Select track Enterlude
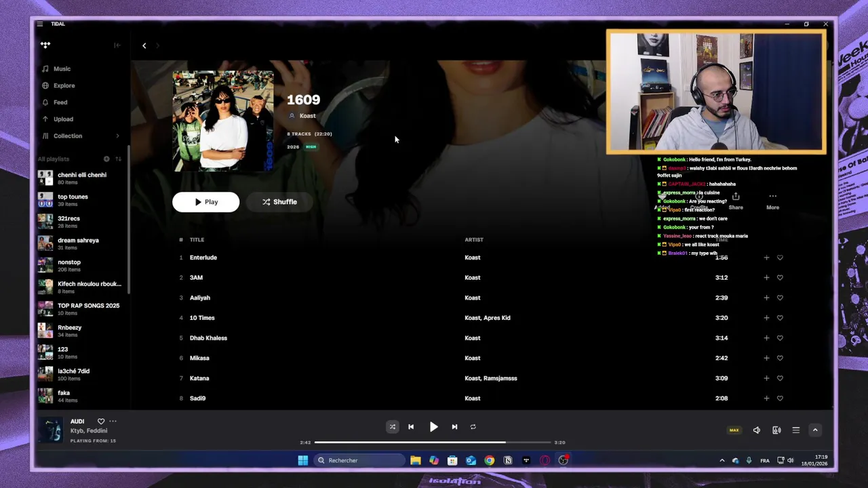Image resolution: width=868 pixels, height=488 pixels. point(203,258)
